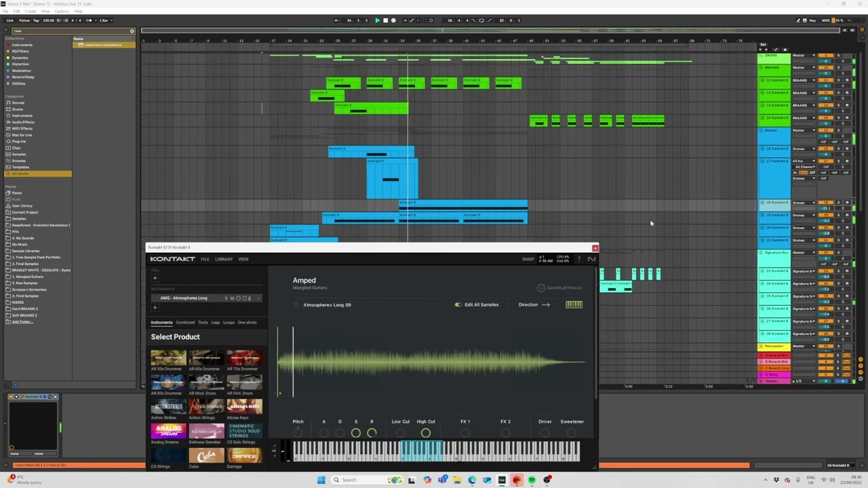Open Kontakt SHOP link
Screen dimensions: 868x488
[528, 259]
